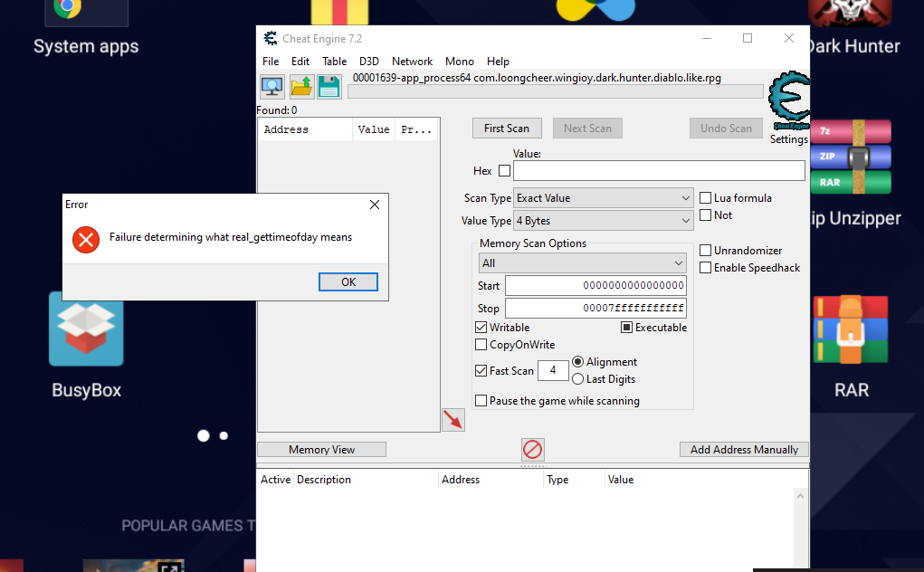Viewport: 924px width, 572px height.
Task: Select the Last Digits radio button
Action: click(577, 379)
